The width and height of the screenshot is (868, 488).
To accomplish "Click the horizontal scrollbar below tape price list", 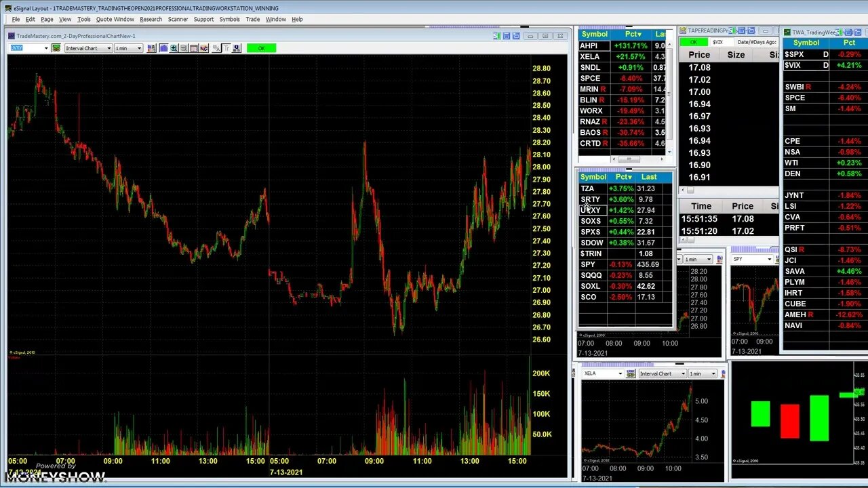I will coord(729,190).
